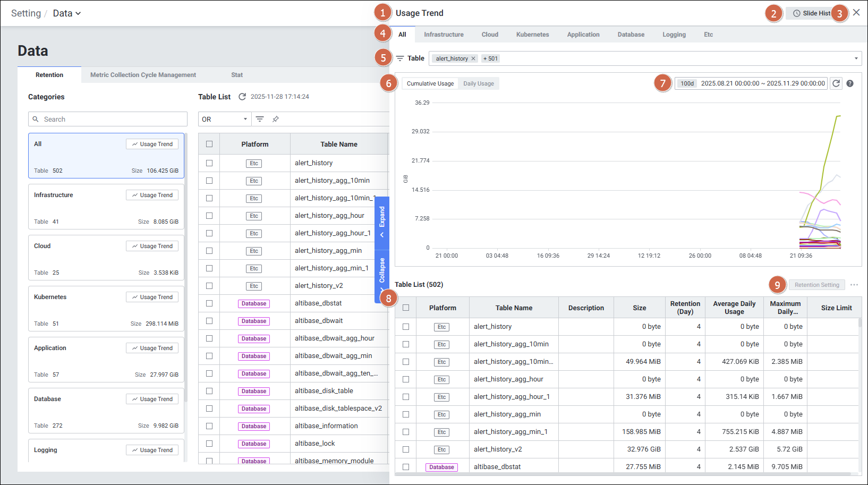The width and height of the screenshot is (868, 485).
Task: Type in the Categories search field
Action: 112,119
